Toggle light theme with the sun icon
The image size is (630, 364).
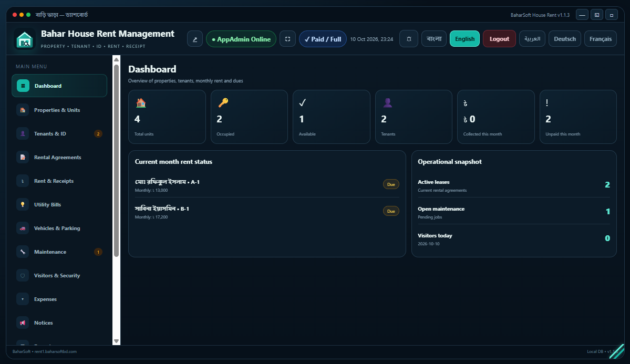[x=409, y=39]
